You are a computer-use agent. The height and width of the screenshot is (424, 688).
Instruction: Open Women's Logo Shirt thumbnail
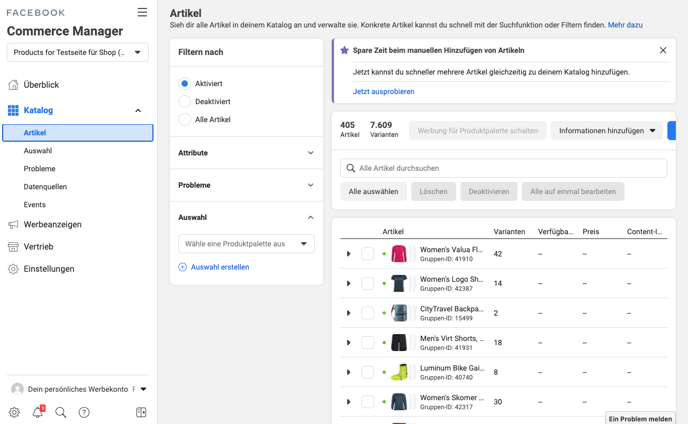[x=399, y=283]
